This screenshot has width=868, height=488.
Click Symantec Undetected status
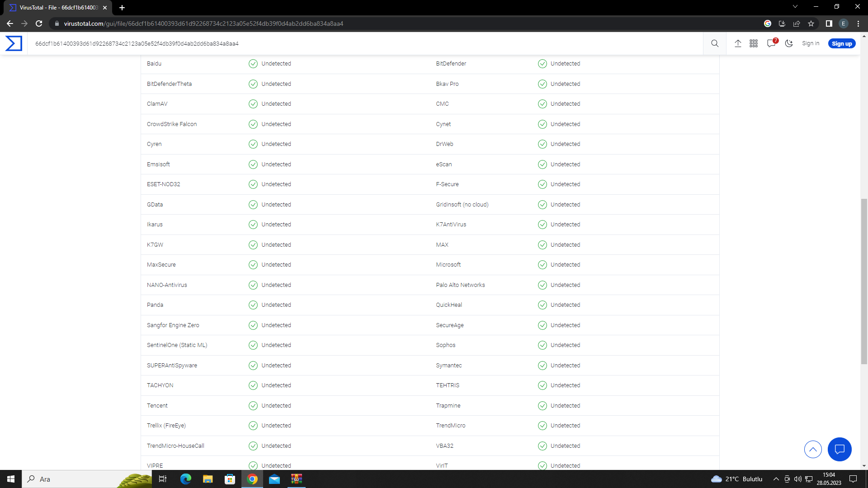click(x=565, y=366)
